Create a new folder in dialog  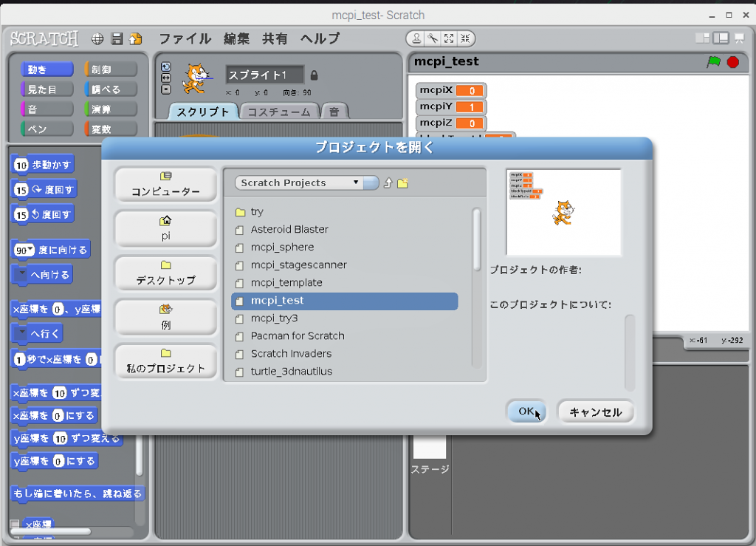click(402, 182)
